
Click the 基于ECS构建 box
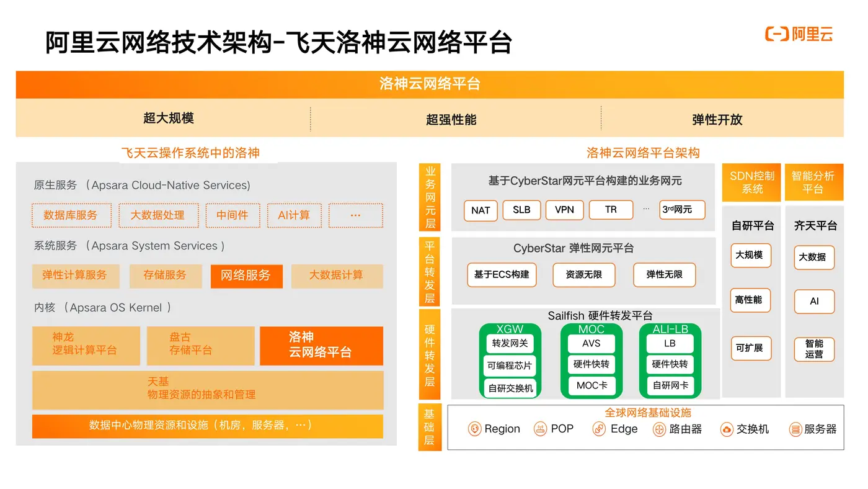point(502,274)
